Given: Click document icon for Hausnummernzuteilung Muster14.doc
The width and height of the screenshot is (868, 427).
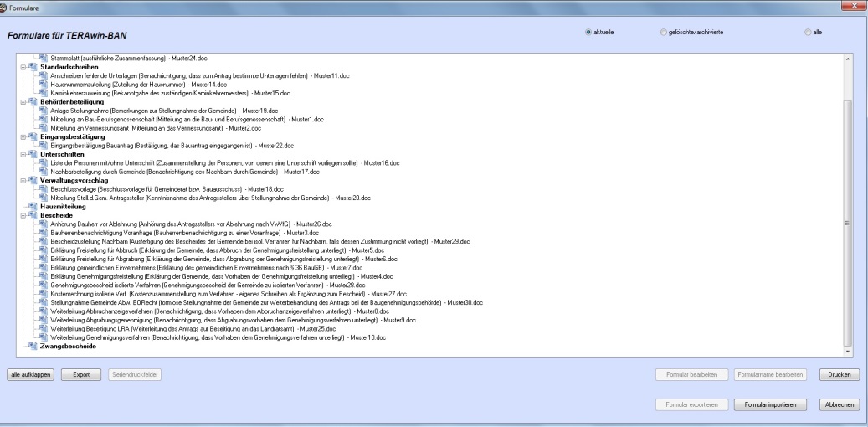Looking at the screenshot, I should click(x=43, y=84).
